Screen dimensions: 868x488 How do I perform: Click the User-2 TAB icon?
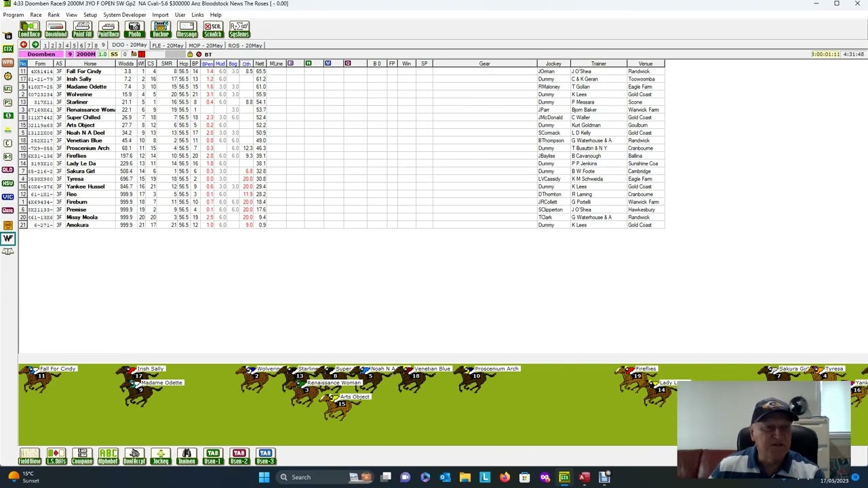(239, 456)
